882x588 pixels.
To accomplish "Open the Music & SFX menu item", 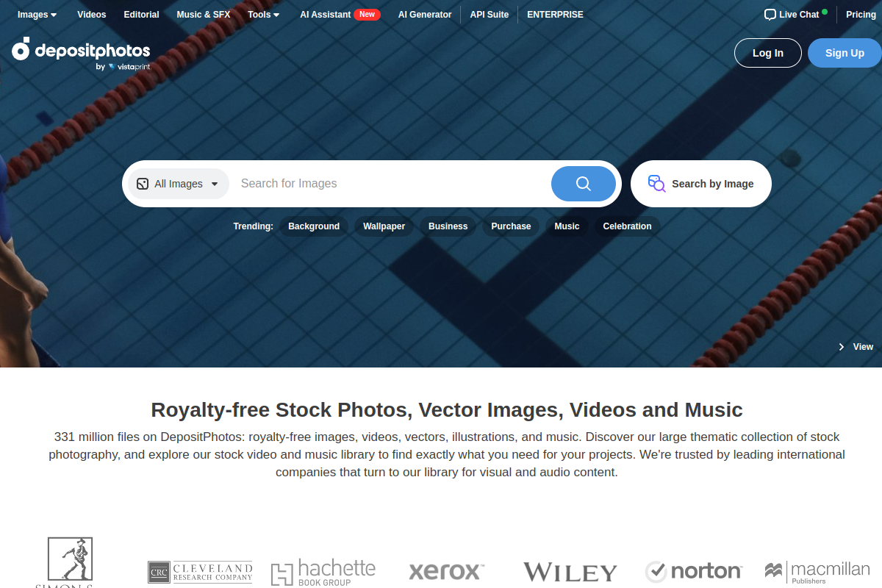I will (x=204, y=15).
